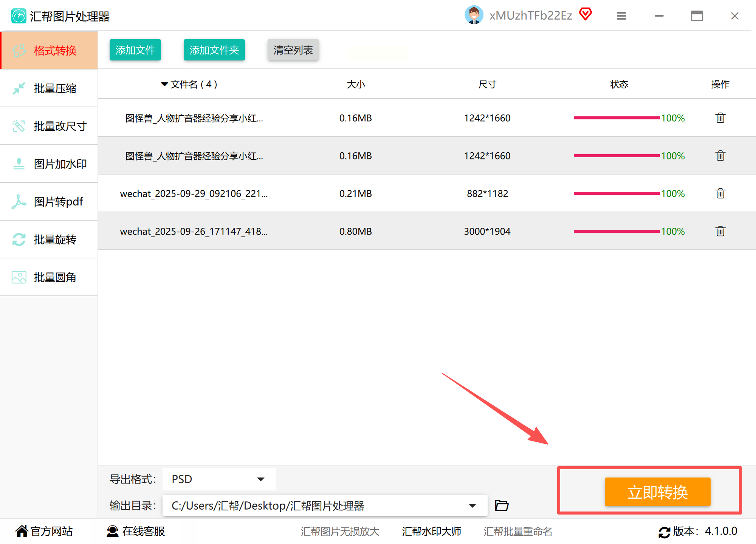Viewport: 756px width, 544px height.
Task: Click the user avatar icon
Action: point(474,15)
